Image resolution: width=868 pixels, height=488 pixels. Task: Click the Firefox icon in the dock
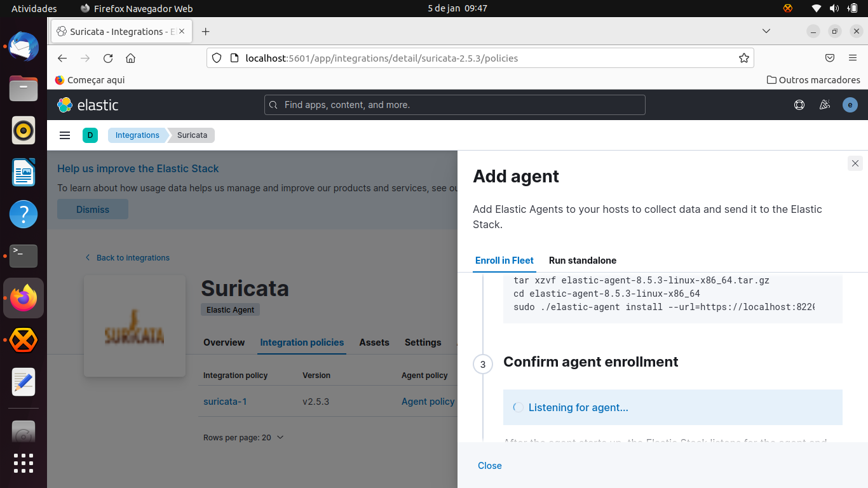pyautogui.click(x=24, y=298)
